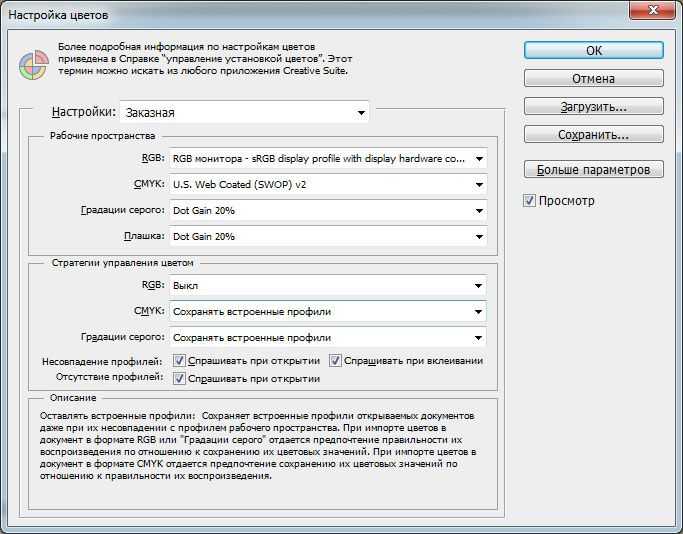Open the Настройки dropdown showing Заказная

244,112
